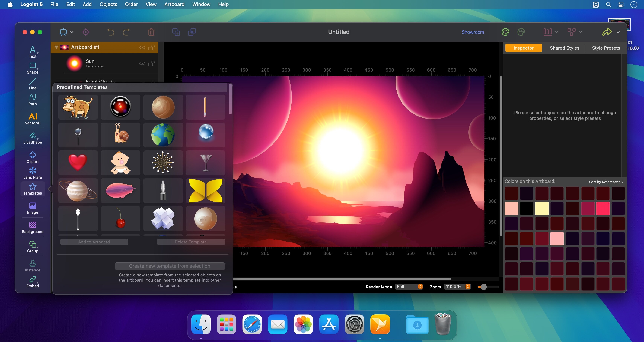644x342 pixels.
Task: Toggle lock on Sun layer
Action: pos(151,63)
